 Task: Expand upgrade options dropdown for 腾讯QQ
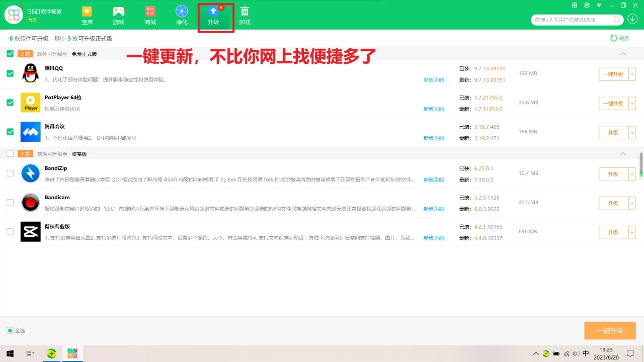632,74
